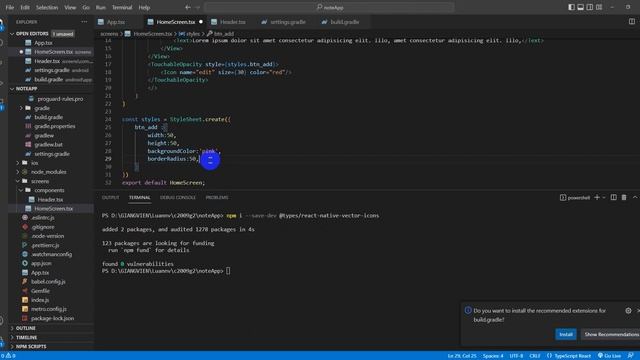Switch to the settings.gradle editor tab
The height and width of the screenshot is (360, 640).
coord(287,22)
